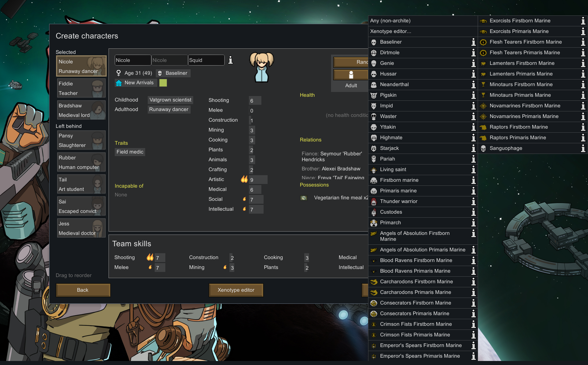Click the Nicole character portrait
The width and height of the screenshot is (588, 365).
coord(262,67)
